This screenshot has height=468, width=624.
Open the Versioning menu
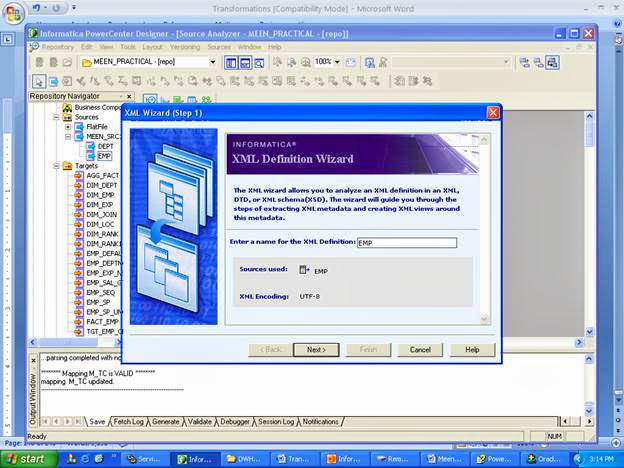pyautogui.click(x=185, y=47)
